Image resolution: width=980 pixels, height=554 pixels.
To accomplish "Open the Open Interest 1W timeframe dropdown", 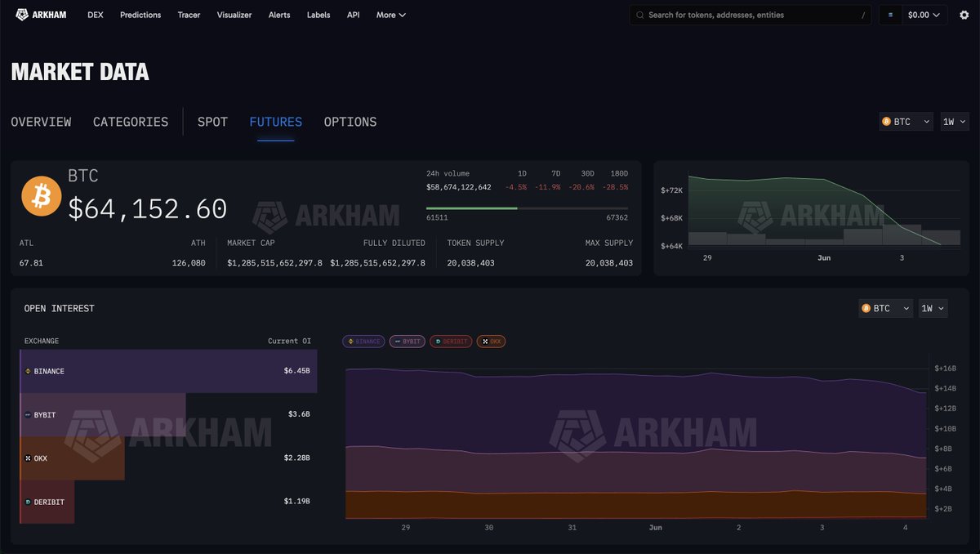I will 933,308.
